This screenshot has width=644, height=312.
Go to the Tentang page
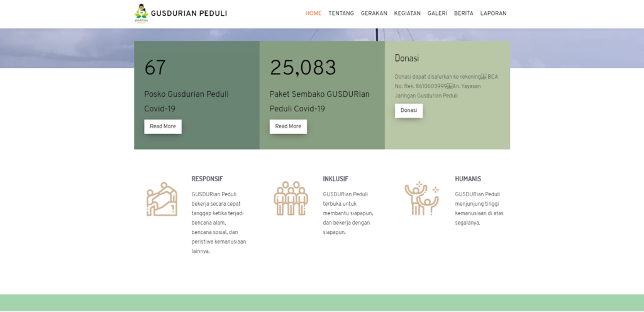pos(341,13)
